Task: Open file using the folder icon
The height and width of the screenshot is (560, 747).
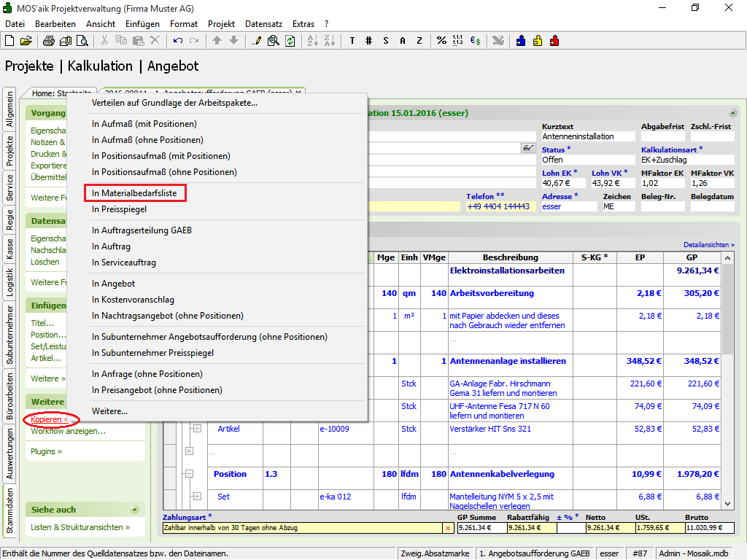Action: pos(26,41)
